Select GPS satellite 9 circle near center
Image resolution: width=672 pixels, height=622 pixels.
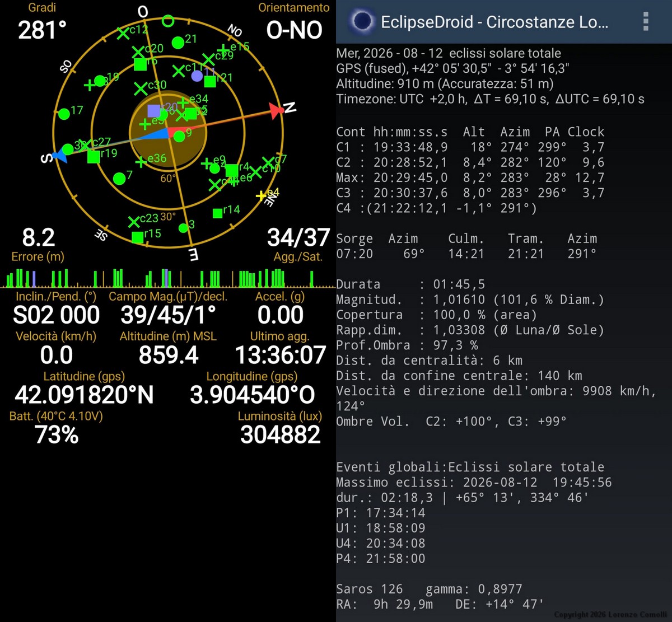[x=179, y=137]
